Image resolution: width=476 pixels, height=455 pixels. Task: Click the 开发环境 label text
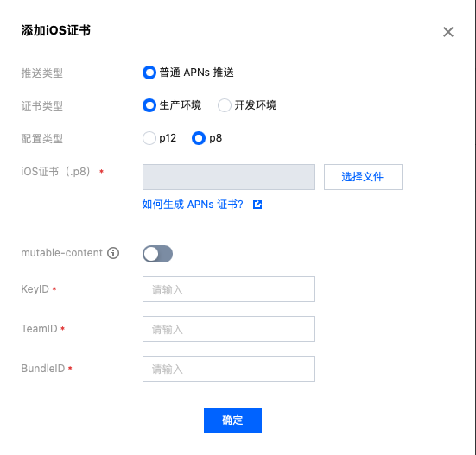(256, 105)
